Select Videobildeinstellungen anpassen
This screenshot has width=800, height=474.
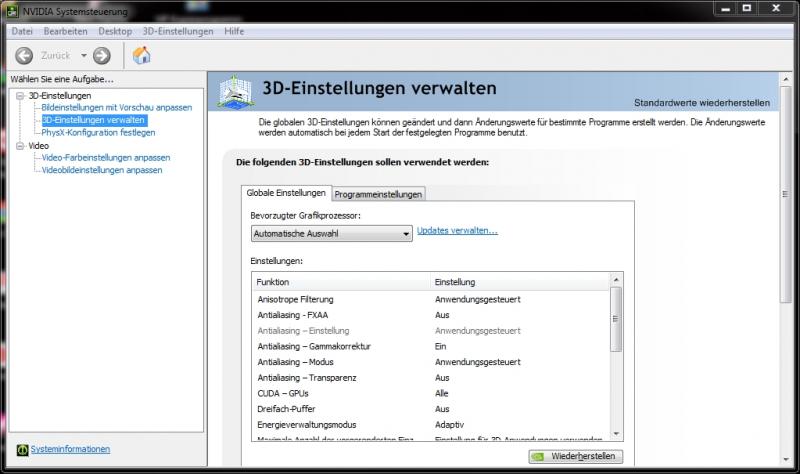(102, 170)
